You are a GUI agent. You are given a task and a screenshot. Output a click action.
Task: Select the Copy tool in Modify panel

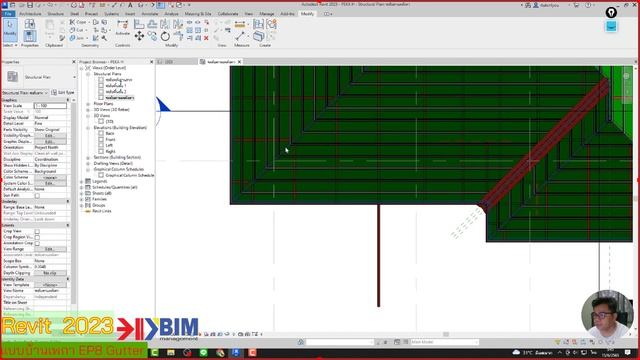[152, 36]
